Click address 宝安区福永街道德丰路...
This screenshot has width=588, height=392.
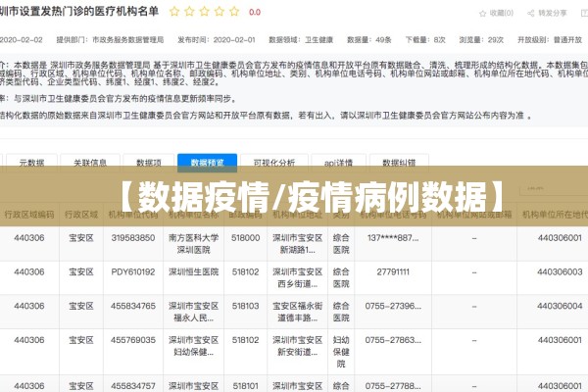(297, 312)
